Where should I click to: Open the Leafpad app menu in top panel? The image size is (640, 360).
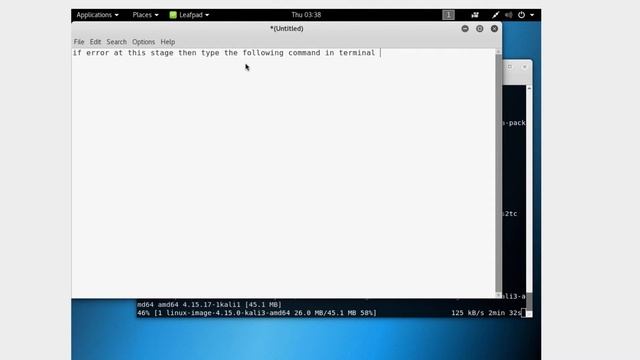pyautogui.click(x=189, y=15)
